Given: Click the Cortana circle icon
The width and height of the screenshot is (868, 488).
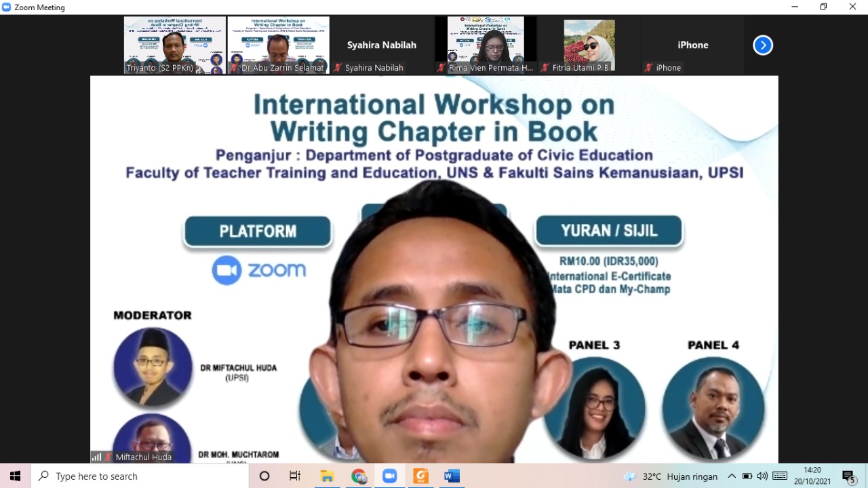Looking at the screenshot, I should 264,476.
